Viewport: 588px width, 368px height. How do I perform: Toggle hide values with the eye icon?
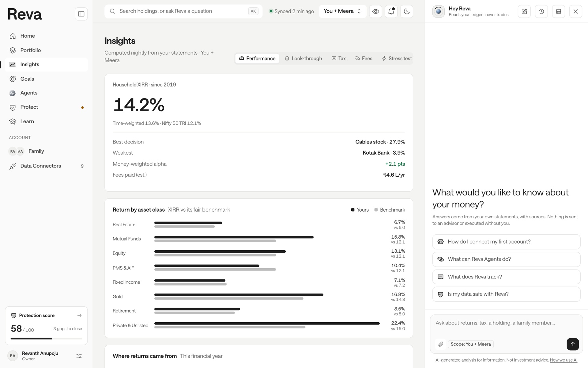(x=375, y=11)
